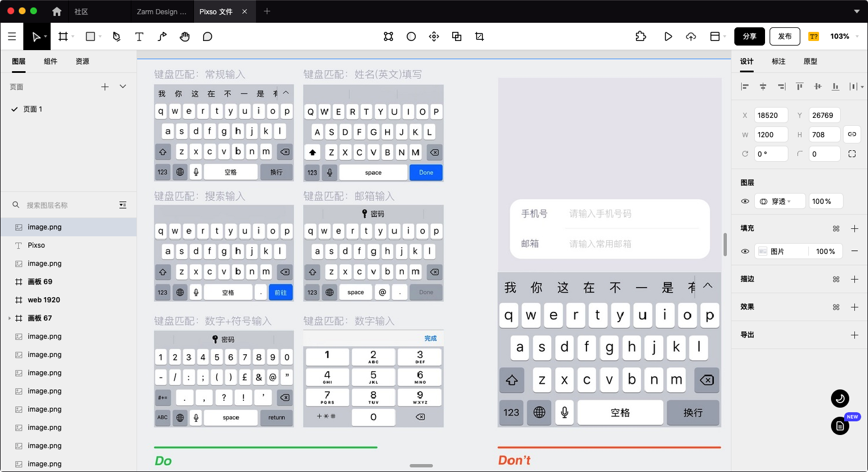This screenshot has width=868, height=472.
Task: Click the create component icon
Action: click(x=388, y=36)
